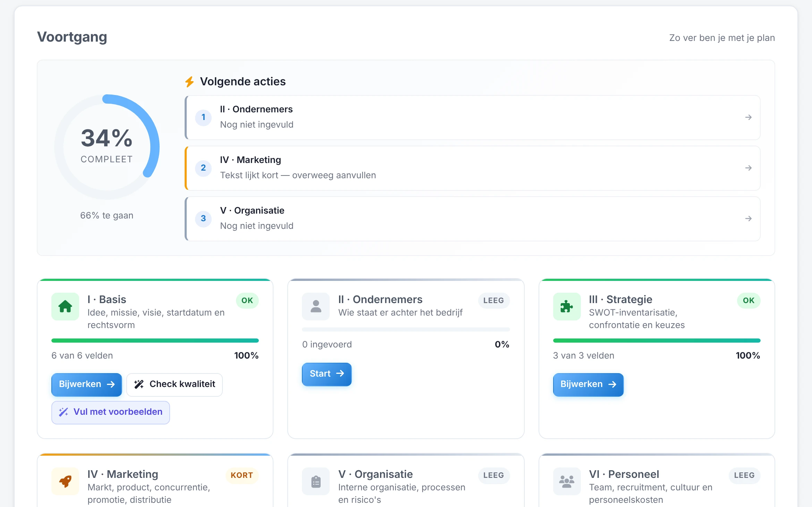Click the clipboard icon on the Organisatie card

coord(316,481)
